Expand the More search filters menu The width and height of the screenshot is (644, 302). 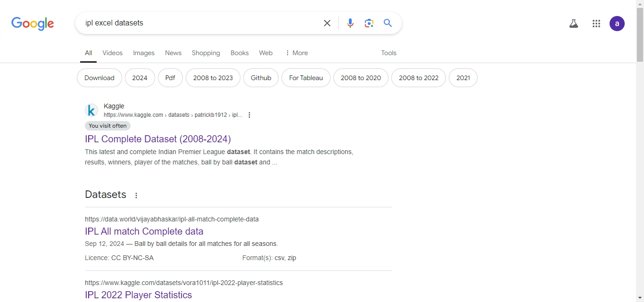click(297, 53)
